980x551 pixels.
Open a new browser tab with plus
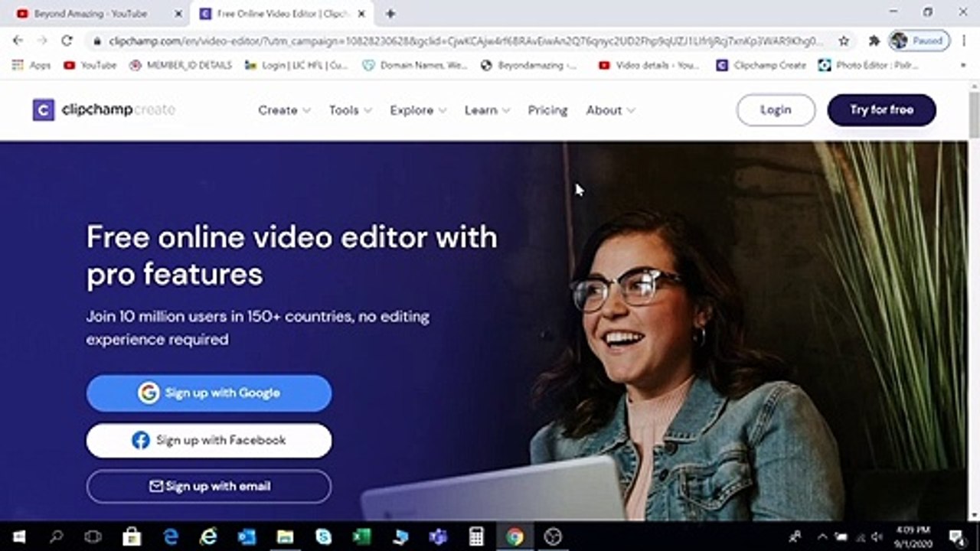(390, 14)
